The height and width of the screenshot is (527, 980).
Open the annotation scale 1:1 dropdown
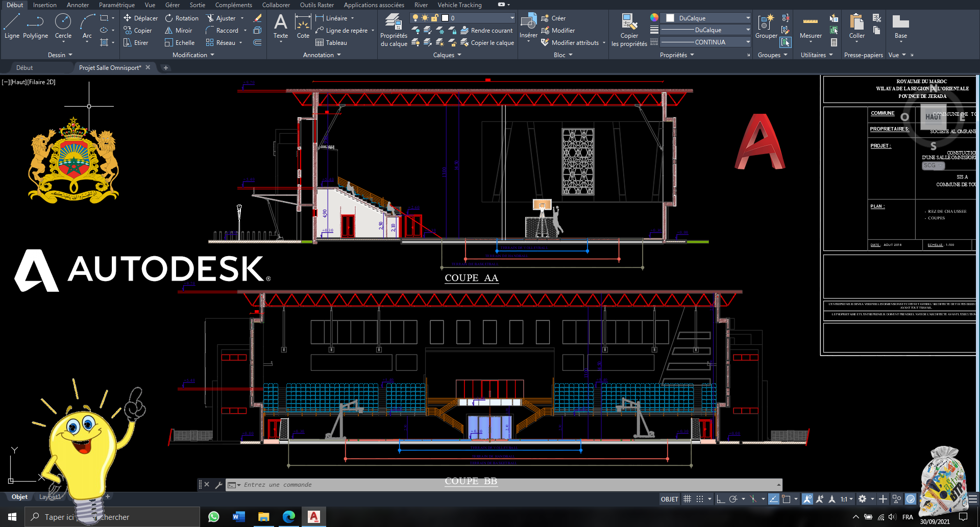click(847, 499)
